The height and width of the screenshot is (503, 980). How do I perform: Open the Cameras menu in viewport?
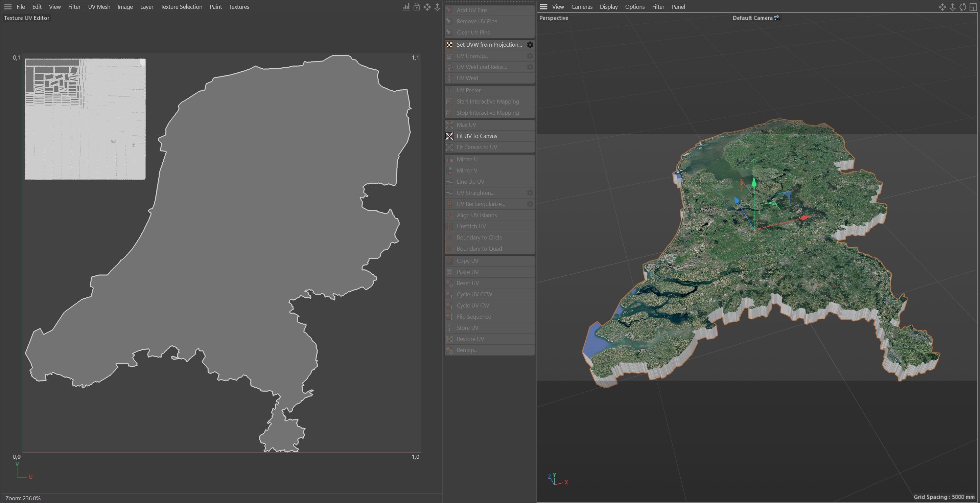pyautogui.click(x=582, y=7)
